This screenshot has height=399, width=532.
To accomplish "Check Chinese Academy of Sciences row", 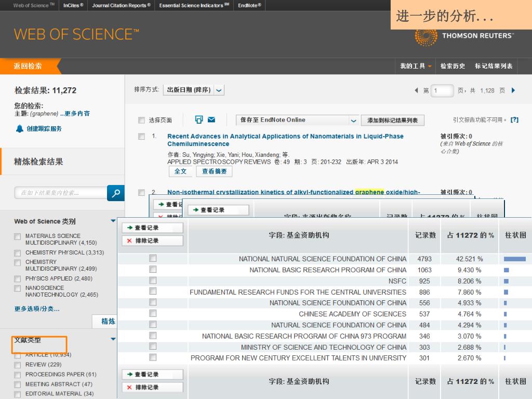I will pos(153,313).
